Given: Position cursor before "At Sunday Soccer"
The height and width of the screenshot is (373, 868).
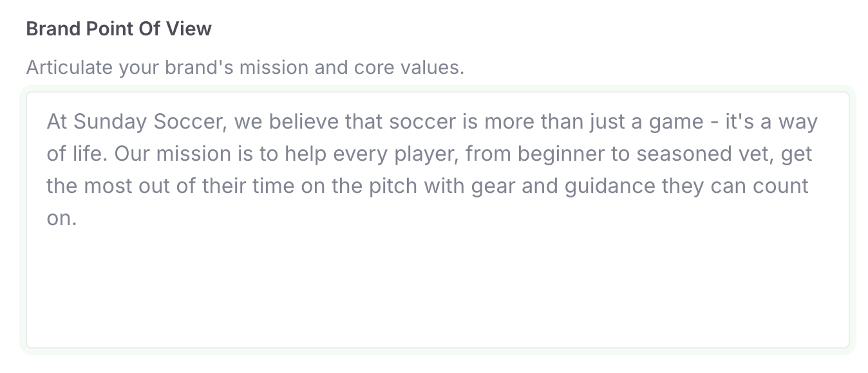Looking at the screenshot, I should [46, 121].
